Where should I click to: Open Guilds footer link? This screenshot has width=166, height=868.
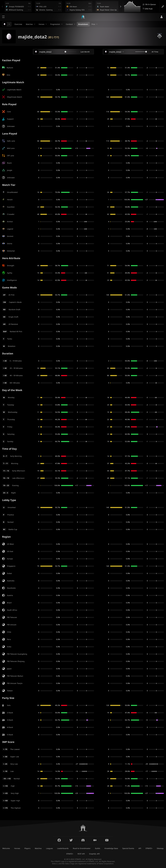tap(97, 848)
